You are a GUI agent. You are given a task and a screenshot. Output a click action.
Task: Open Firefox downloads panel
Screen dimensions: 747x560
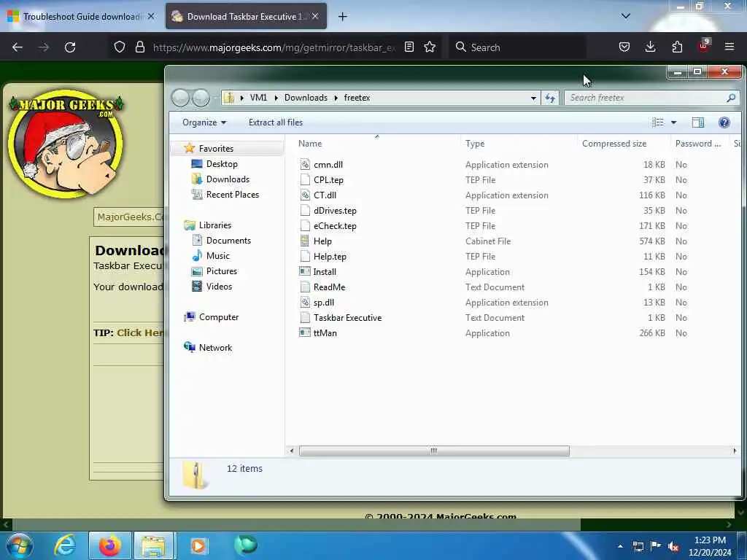[x=650, y=47]
